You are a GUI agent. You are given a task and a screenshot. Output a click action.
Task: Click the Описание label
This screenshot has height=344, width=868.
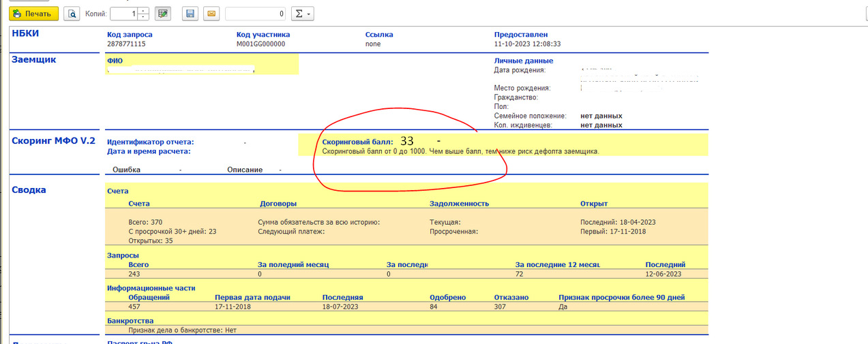(x=245, y=170)
